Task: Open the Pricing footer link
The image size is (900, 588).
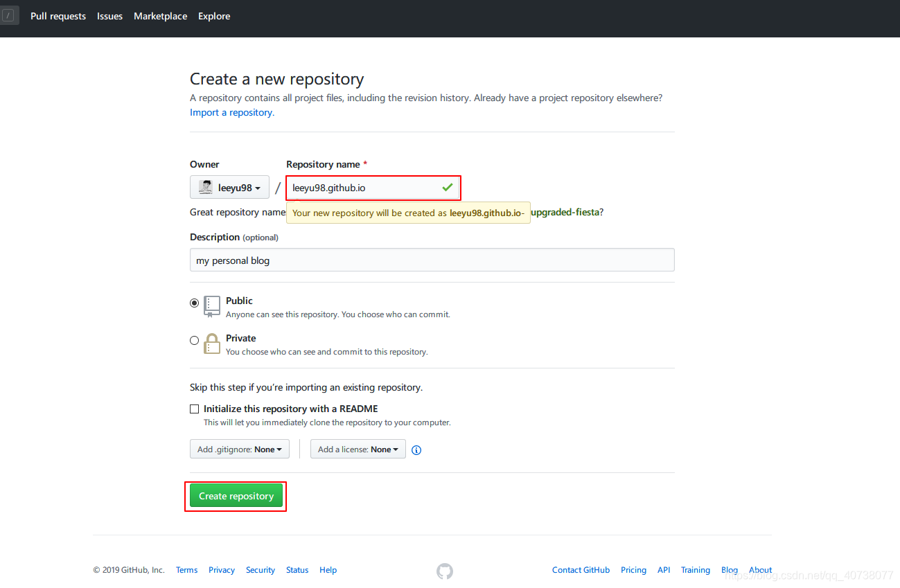Action: click(x=633, y=570)
